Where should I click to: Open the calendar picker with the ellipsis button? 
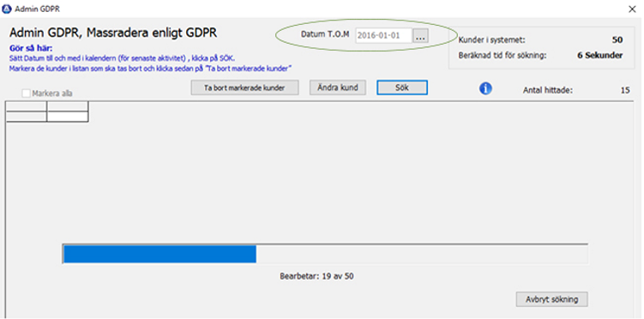(x=420, y=36)
